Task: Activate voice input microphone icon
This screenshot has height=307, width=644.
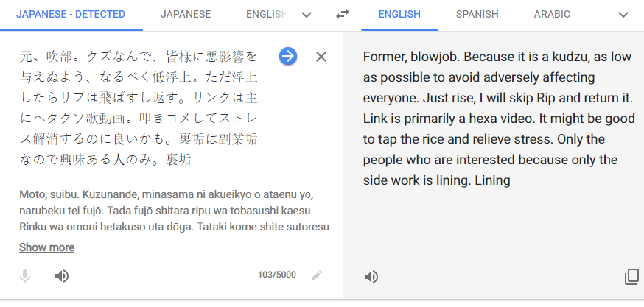Action: (x=25, y=276)
